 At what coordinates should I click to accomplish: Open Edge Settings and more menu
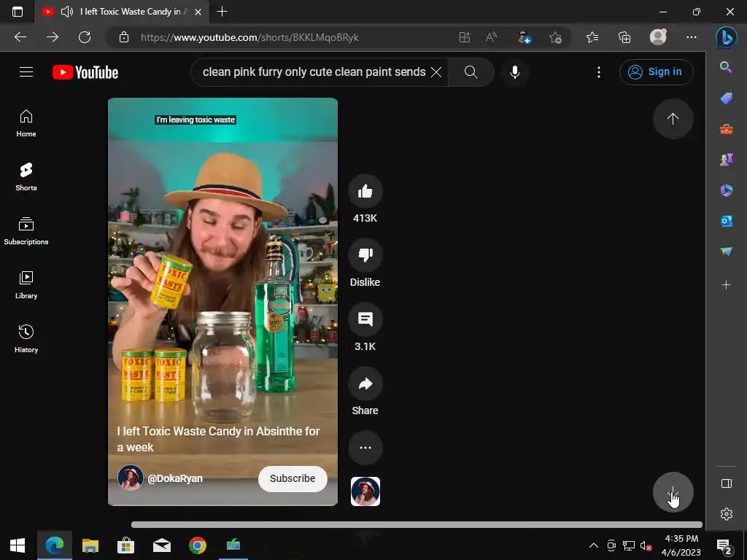[692, 37]
